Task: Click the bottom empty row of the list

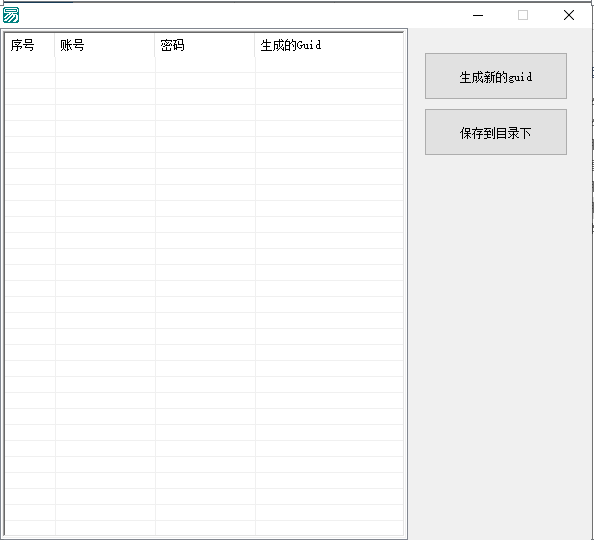Action: [204, 528]
